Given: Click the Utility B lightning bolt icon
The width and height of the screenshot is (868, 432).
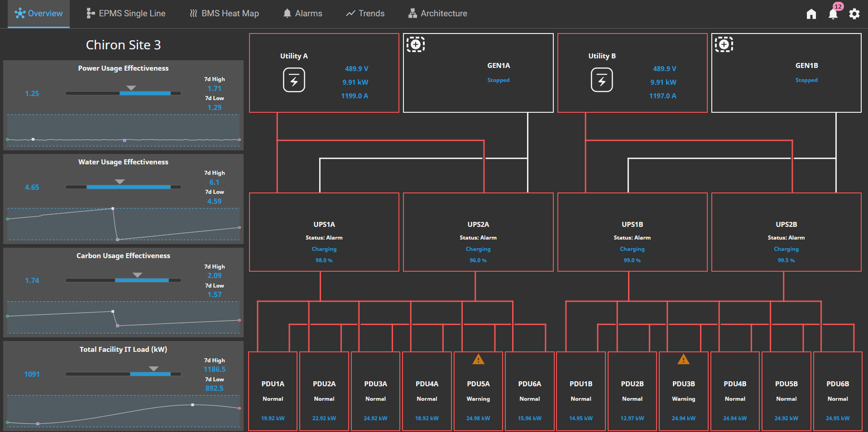Looking at the screenshot, I should 602,80.
